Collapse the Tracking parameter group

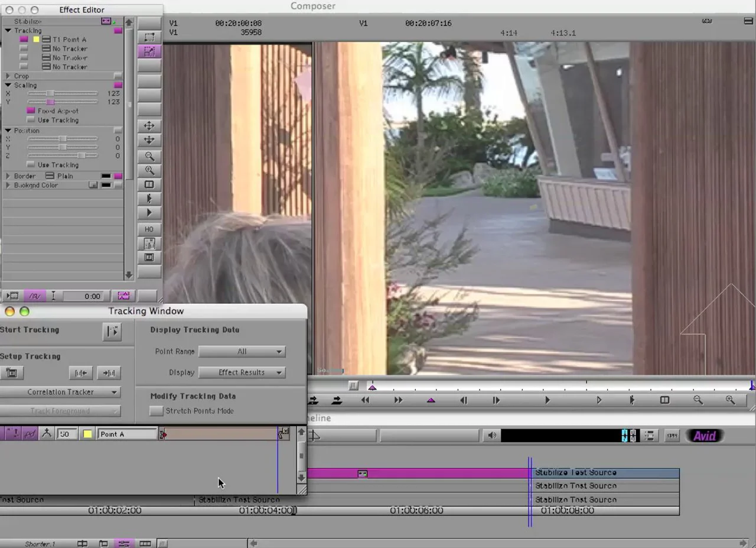click(x=8, y=31)
